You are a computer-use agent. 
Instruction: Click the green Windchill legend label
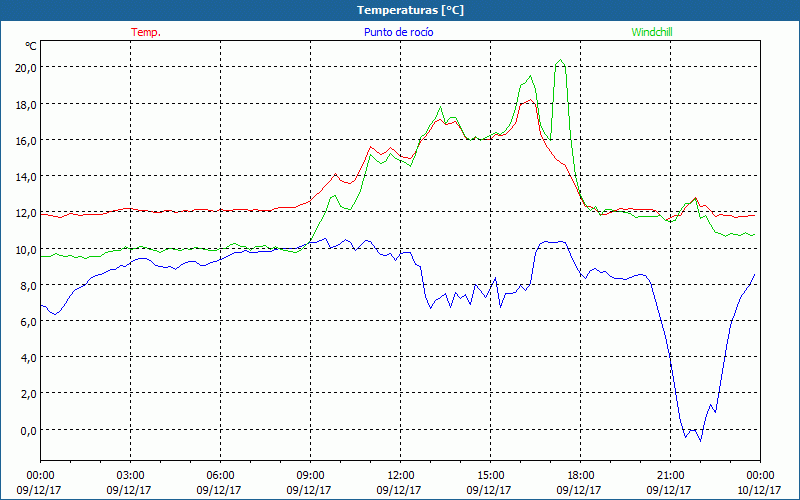click(652, 32)
